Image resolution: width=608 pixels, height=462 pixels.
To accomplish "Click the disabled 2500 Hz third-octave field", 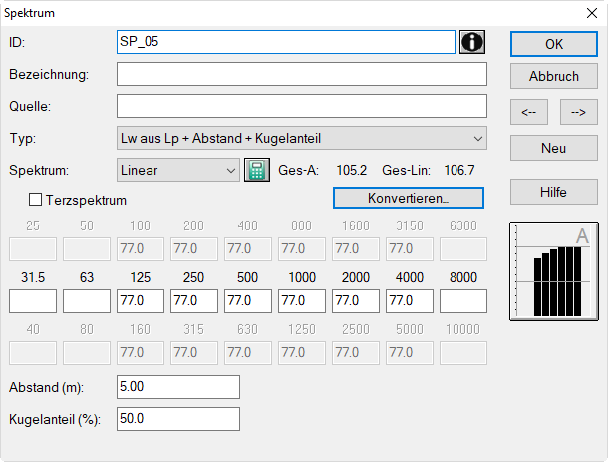I will (x=356, y=353).
